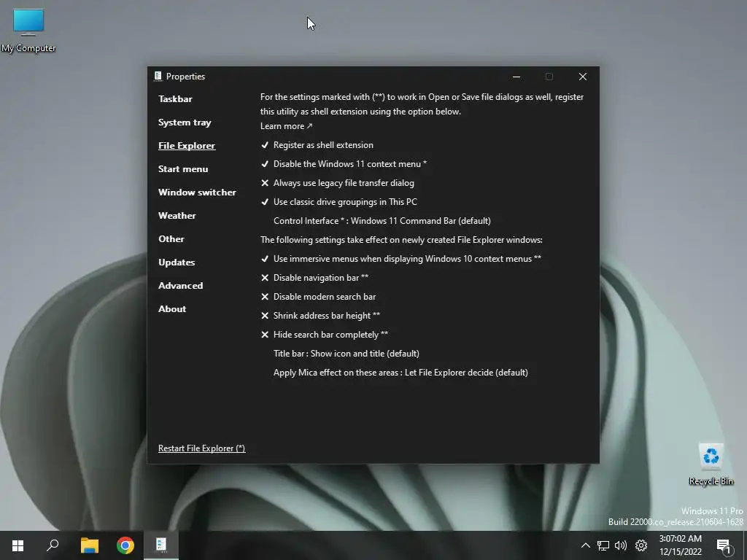Enable Disable modern search bar option
Viewport: 747px width, 560px height.
coord(318,297)
